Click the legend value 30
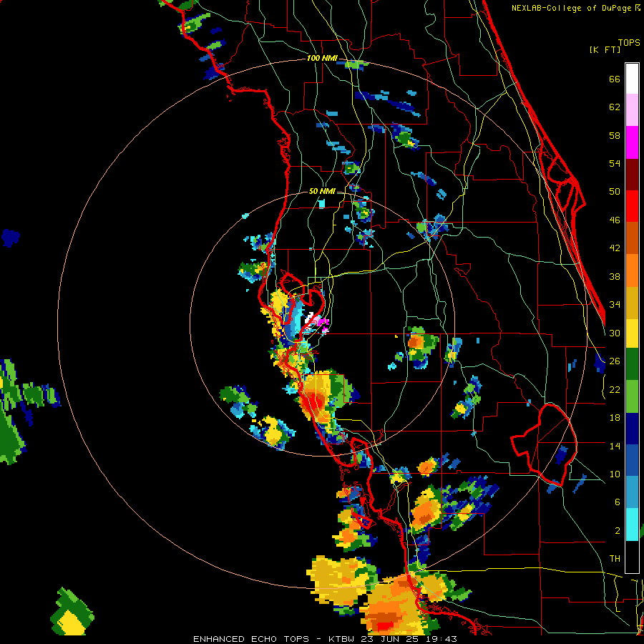Viewport: 644px width, 644px height. click(615, 333)
